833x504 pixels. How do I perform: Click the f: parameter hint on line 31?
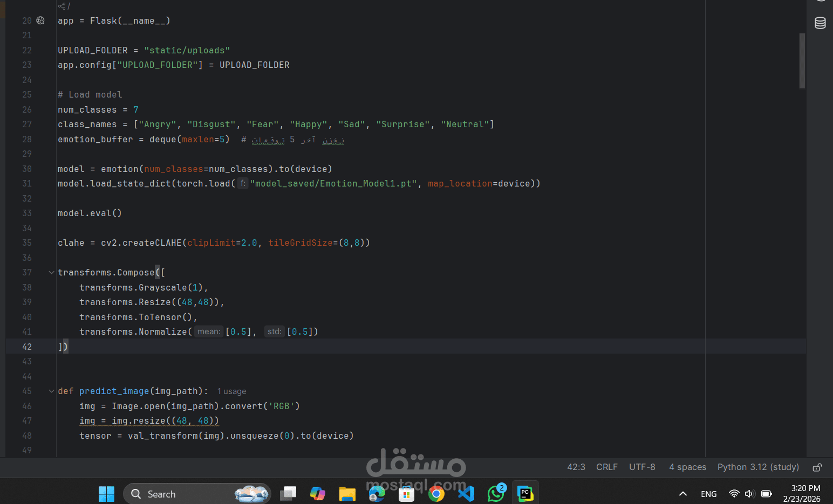(243, 183)
